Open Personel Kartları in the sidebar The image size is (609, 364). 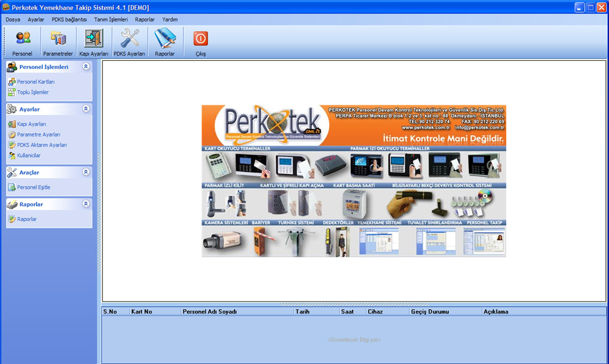(35, 82)
